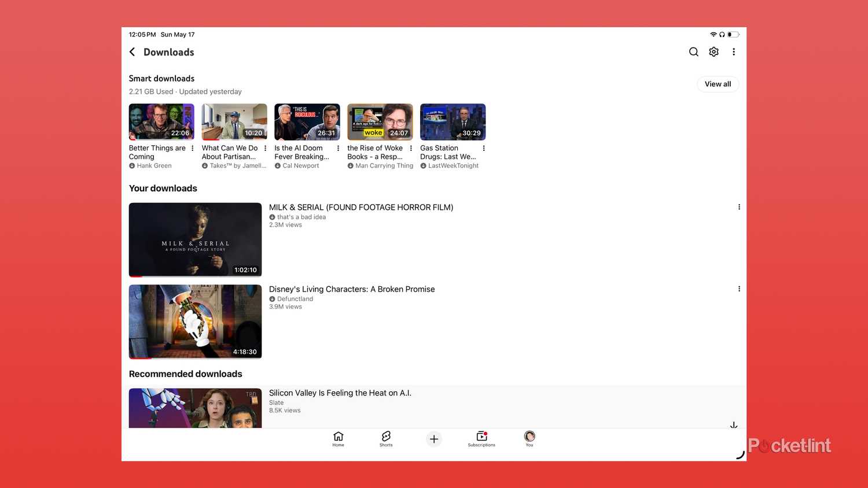Image resolution: width=868 pixels, height=488 pixels.
Task: Open the You profile tab
Action: pos(529,439)
